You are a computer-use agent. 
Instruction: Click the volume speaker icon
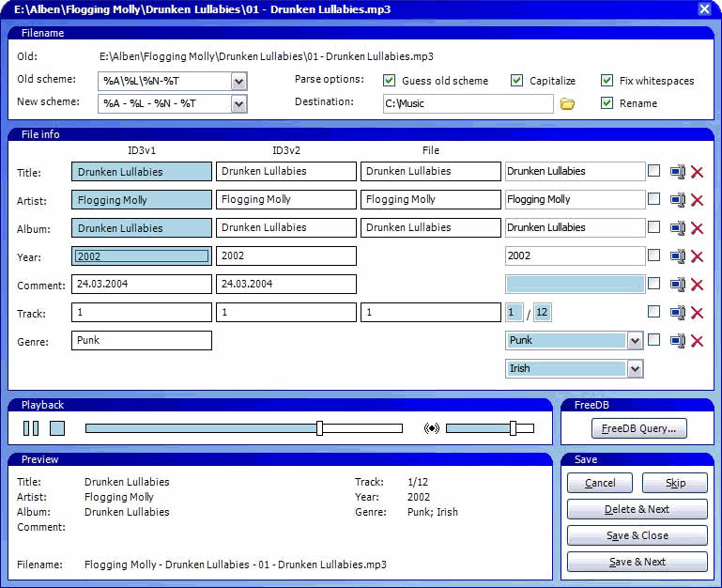[432, 428]
